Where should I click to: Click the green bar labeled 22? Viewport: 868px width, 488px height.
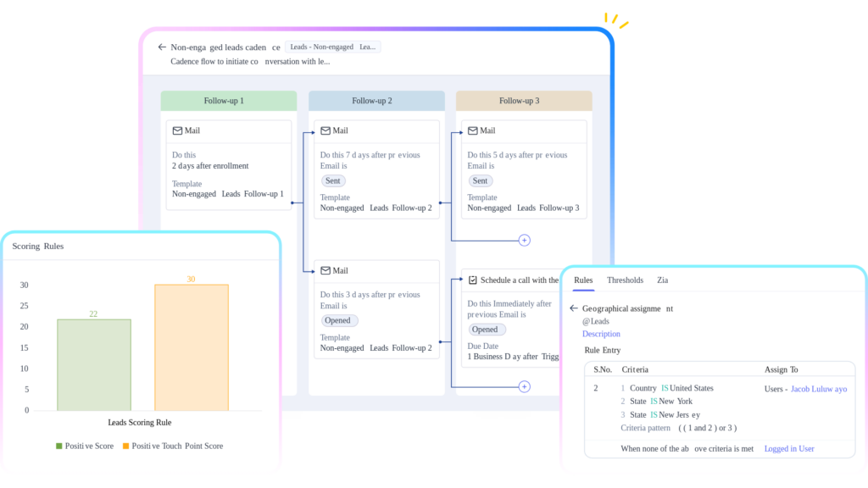click(93, 364)
